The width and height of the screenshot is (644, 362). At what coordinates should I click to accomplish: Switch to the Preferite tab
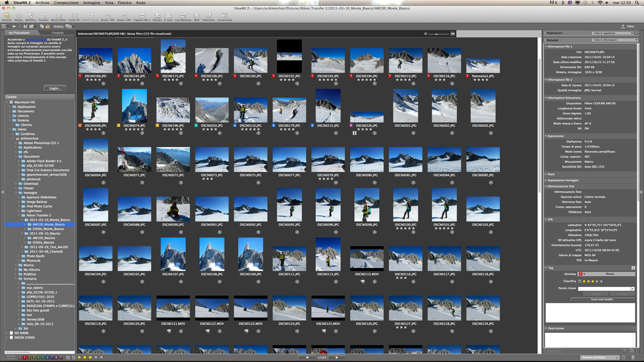[58, 33]
